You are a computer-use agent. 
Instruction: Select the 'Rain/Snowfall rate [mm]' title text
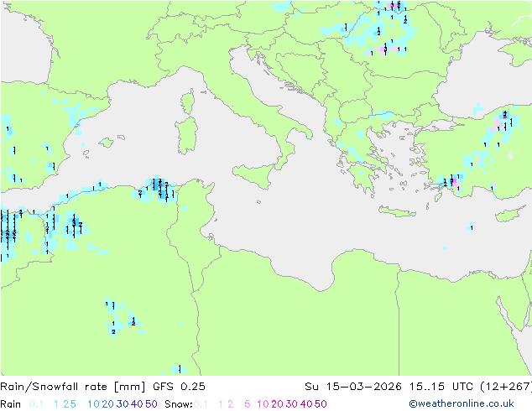[73, 387]
